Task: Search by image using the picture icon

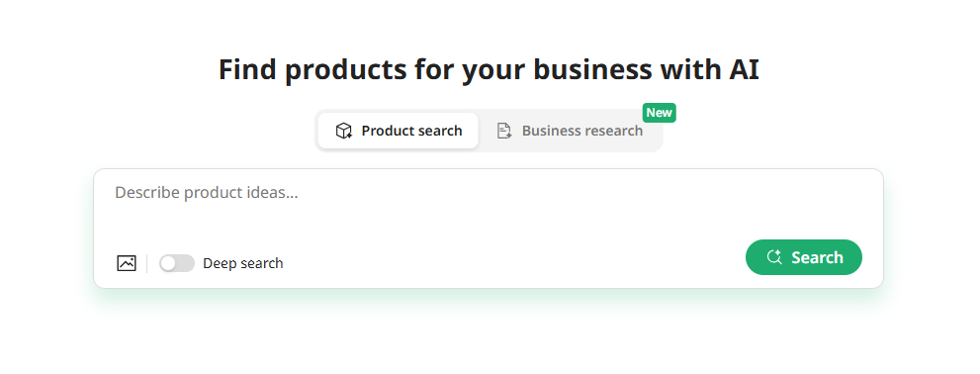Action: [127, 263]
